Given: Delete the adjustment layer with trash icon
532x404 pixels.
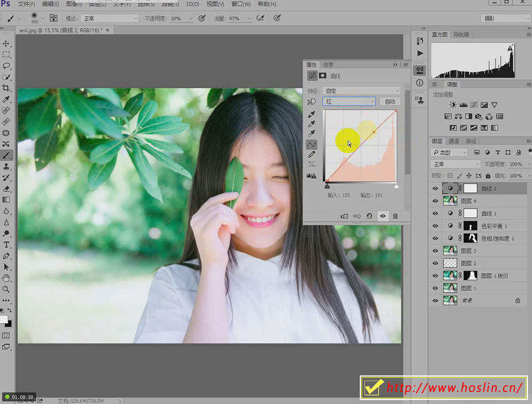Looking at the screenshot, I should 395,216.
